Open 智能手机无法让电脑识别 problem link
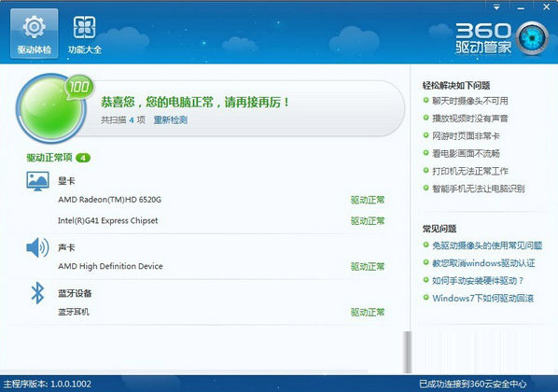The image size is (558, 392). click(x=479, y=189)
